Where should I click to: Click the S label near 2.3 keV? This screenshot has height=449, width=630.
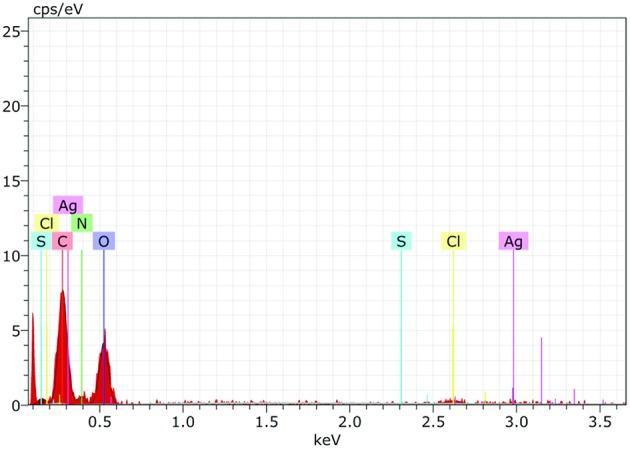401,241
